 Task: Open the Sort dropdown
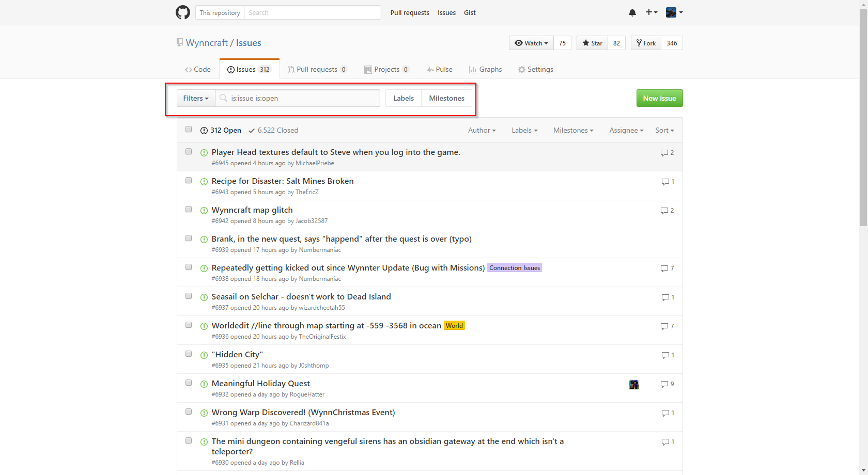click(664, 130)
